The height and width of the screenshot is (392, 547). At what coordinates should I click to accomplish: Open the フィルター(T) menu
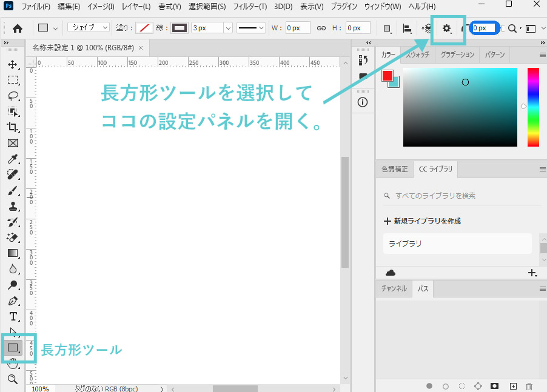249,7
